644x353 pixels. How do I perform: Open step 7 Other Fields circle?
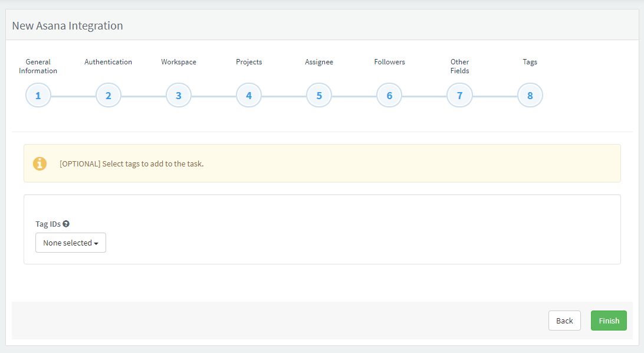459,96
